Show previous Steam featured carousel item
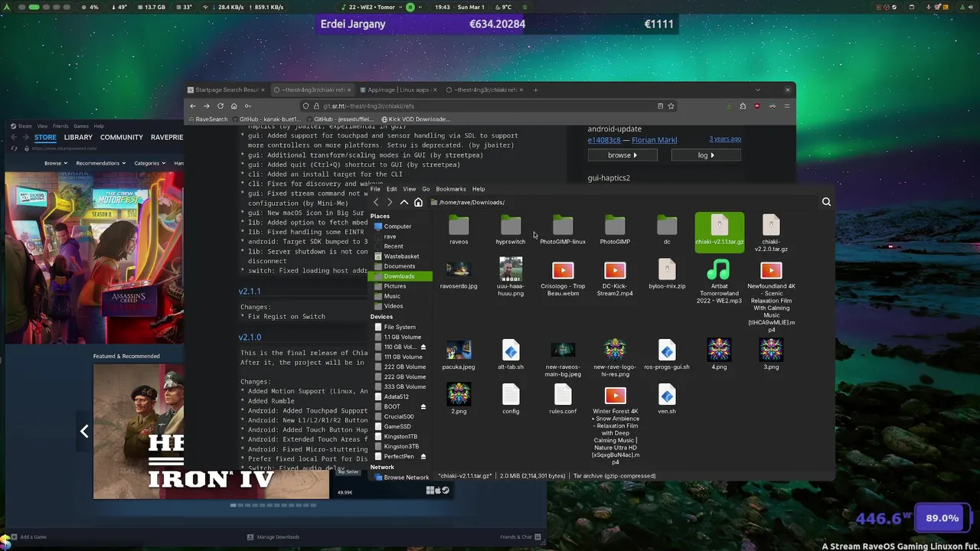Screen dimensions: 980x551 84,431
